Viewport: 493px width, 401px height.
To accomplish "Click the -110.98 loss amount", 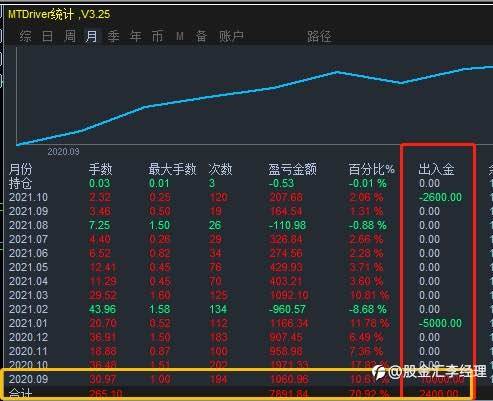I will 287,225.
